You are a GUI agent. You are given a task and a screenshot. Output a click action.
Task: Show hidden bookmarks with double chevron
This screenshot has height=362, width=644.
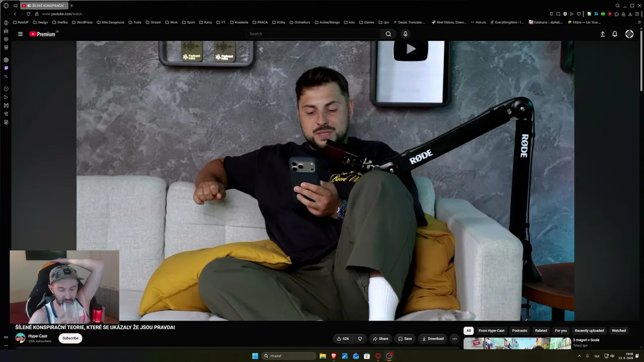click(x=640, y=22)
